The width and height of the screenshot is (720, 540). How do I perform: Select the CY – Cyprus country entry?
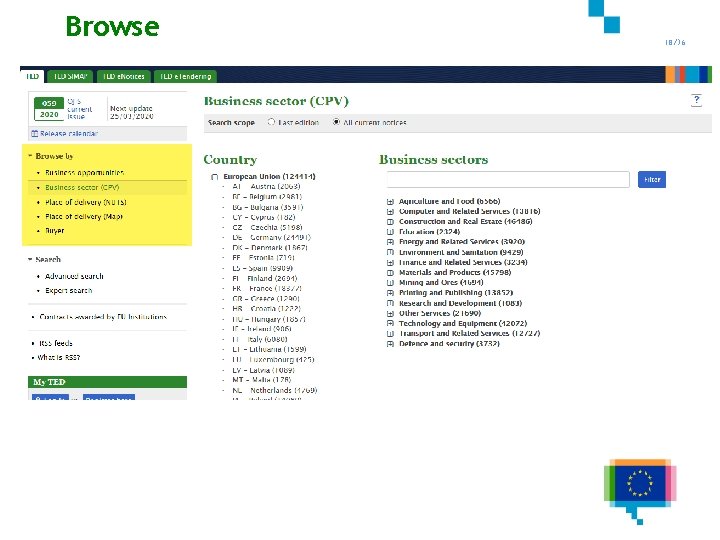pyautogui.click(x=264, y=217)
